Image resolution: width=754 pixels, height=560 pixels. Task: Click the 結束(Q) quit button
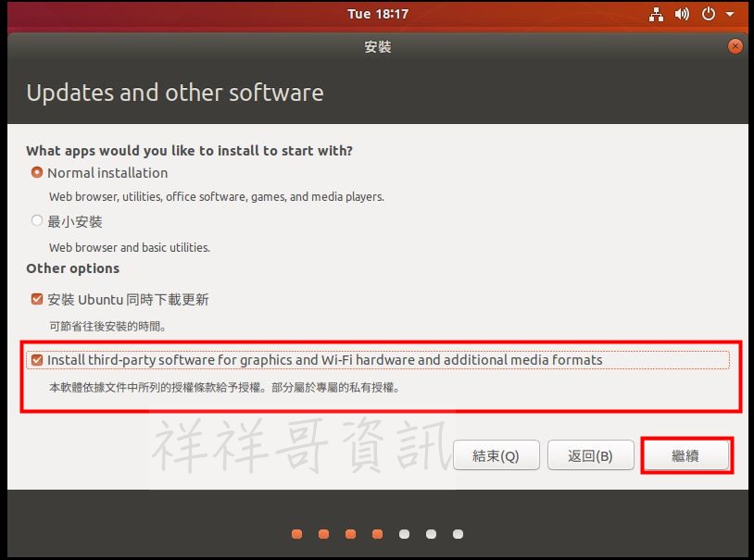click(496, 454)
